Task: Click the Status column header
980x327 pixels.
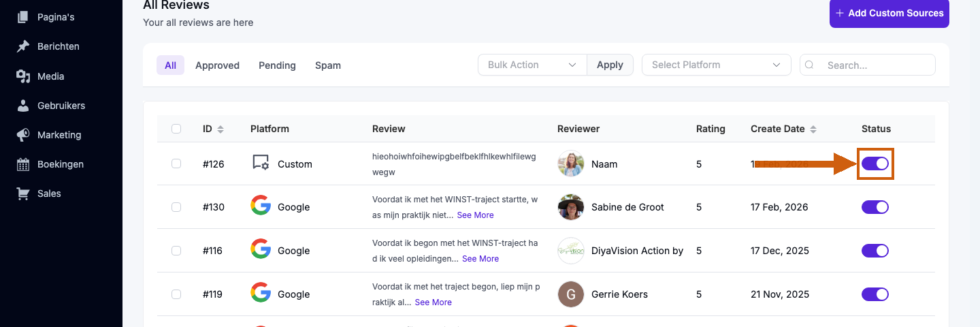Action: [x=876, y=129]
